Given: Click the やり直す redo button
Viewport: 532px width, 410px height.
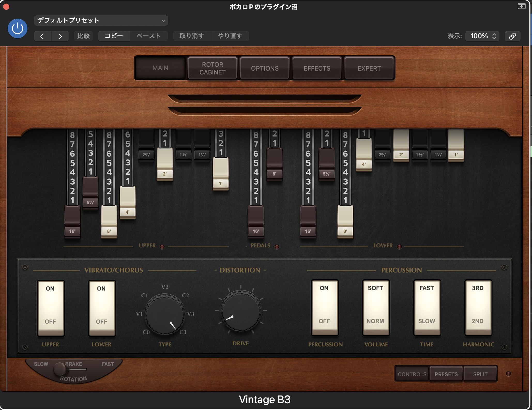Looking at the screenshot, I should [230, 36].
